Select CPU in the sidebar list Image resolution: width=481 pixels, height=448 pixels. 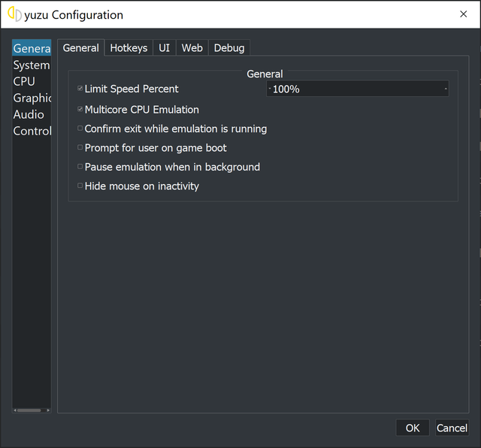coord(32,82)
